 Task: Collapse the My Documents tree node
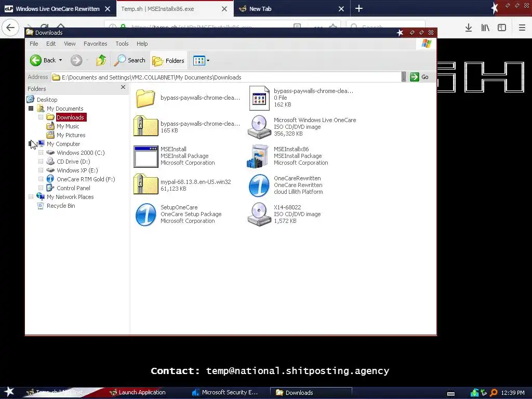point(31,109)
